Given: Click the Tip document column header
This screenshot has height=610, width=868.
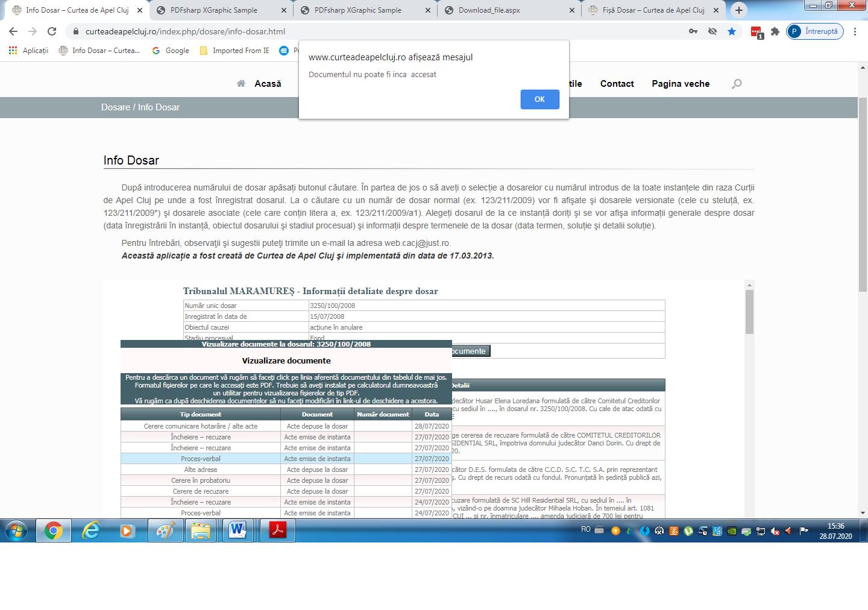Looking at the screenshot, I should pyautogui.click(x=201, y=414).
